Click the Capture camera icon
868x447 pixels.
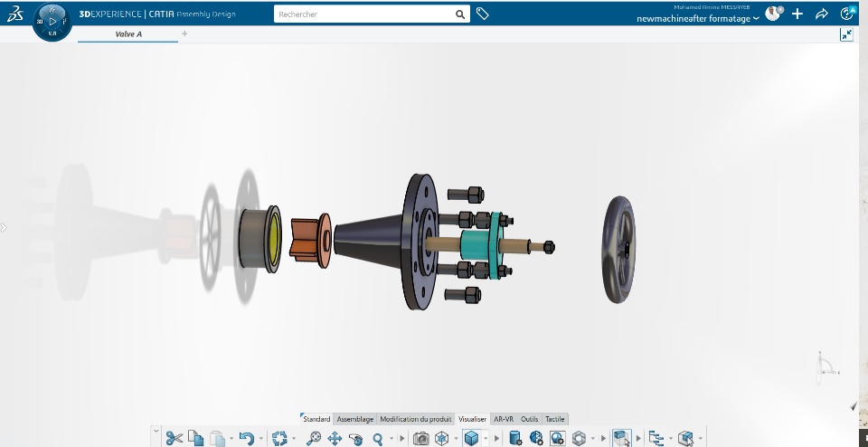420,439
